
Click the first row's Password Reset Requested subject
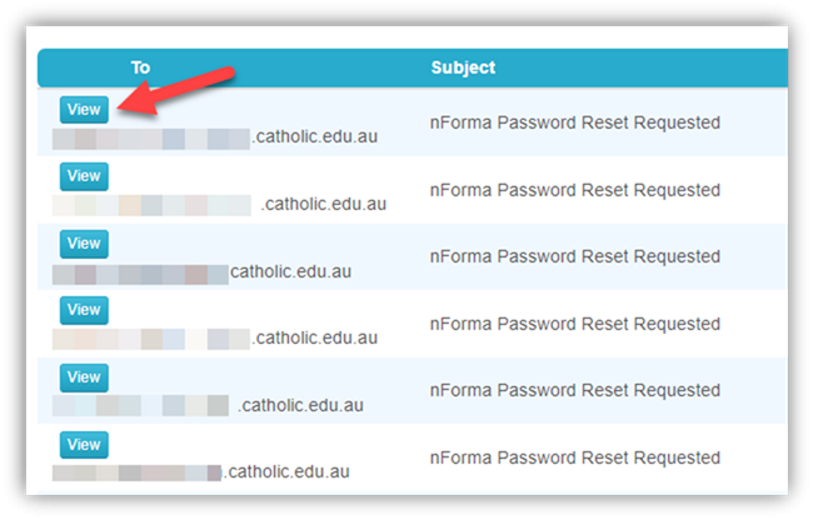(575, 123)
